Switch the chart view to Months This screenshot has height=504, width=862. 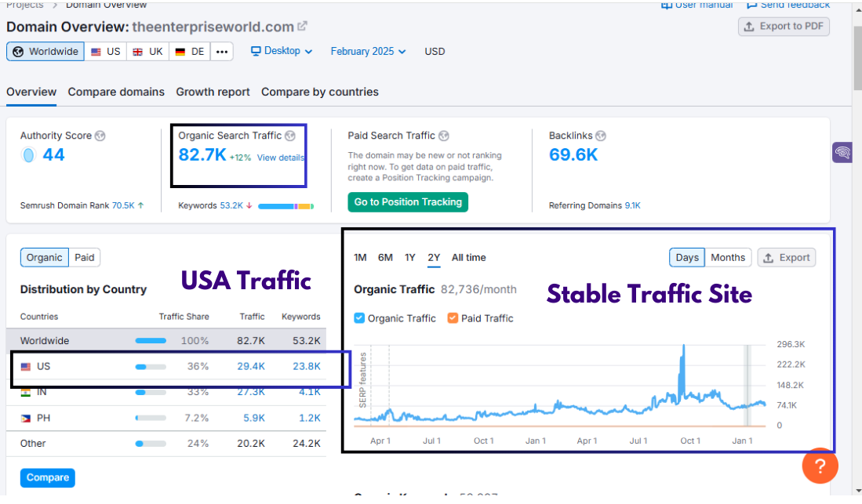pos(728,257)
